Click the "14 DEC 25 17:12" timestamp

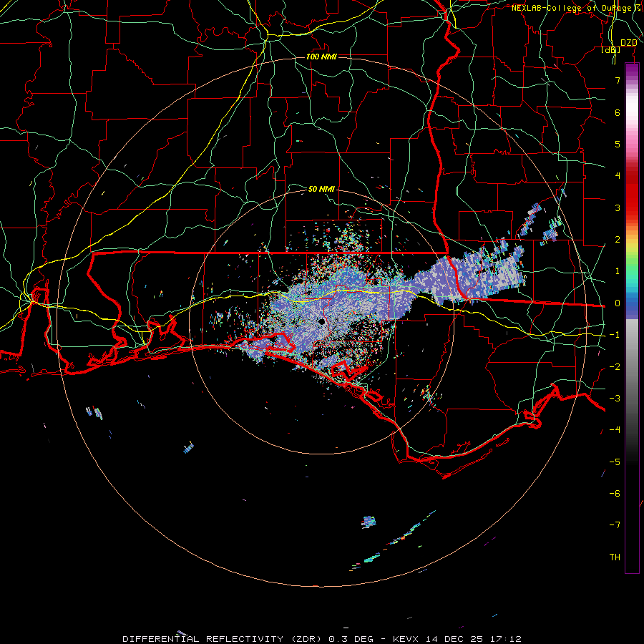[x=473, y=639]
